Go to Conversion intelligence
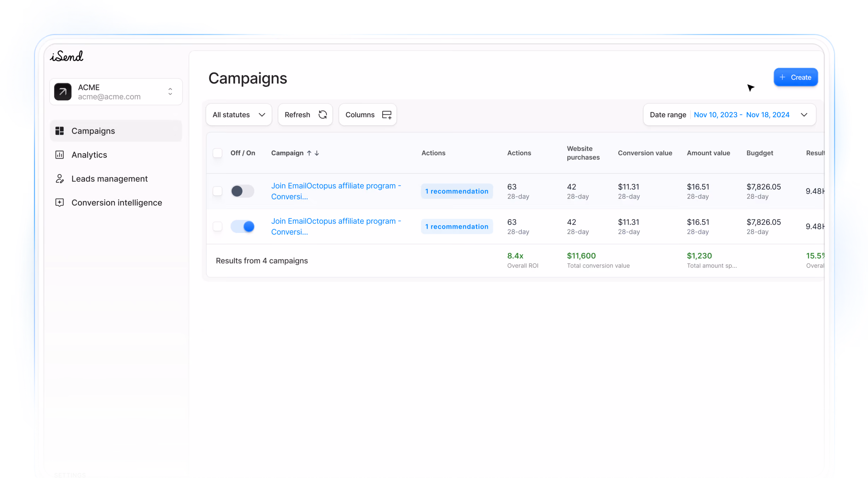 (116, 203)
